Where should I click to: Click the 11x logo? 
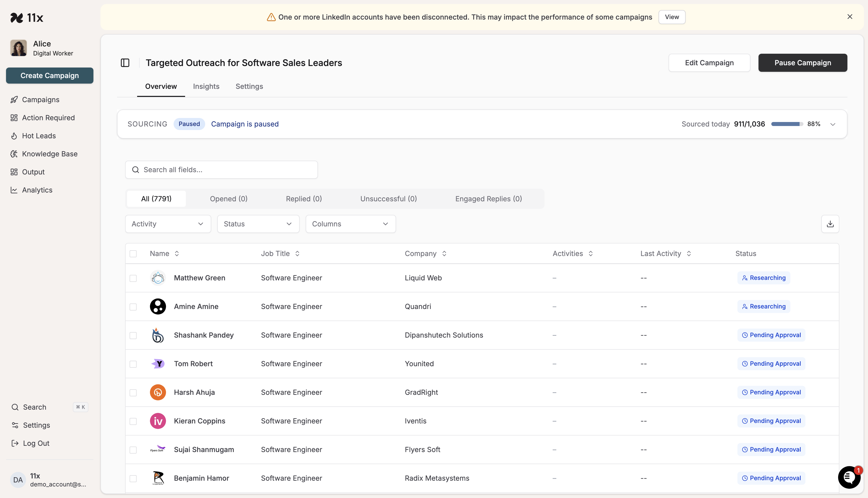click(x=27, y=18)
